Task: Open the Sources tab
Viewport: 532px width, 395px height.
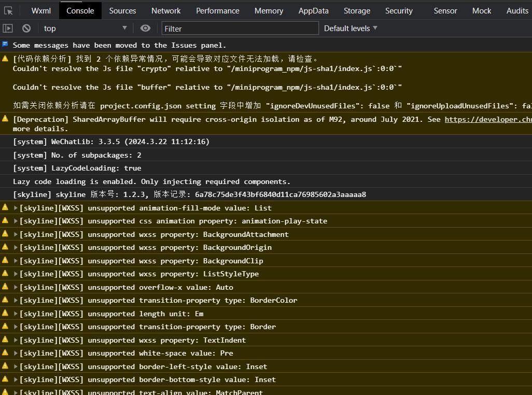Action: pyautogui.click(x=122, y=11)
